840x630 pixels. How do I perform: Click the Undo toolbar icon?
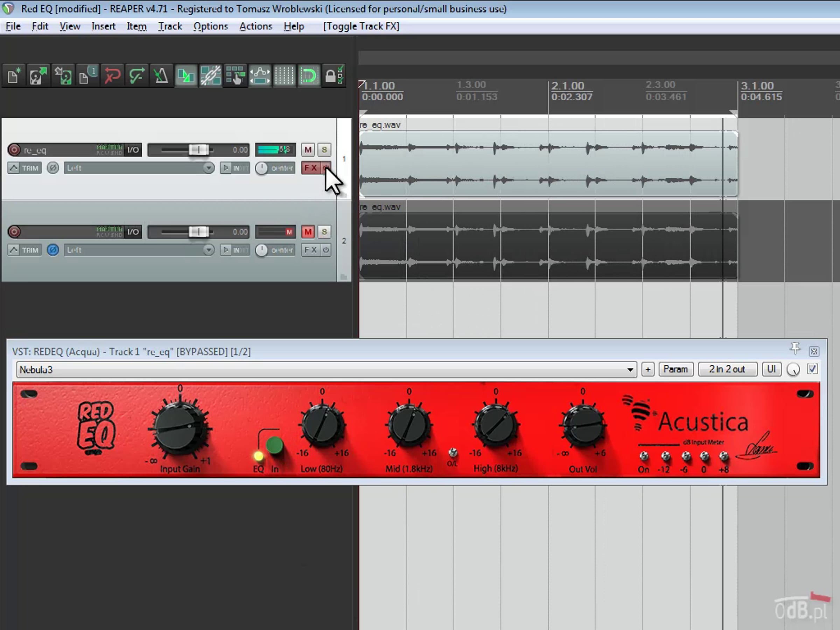[112, 76]
